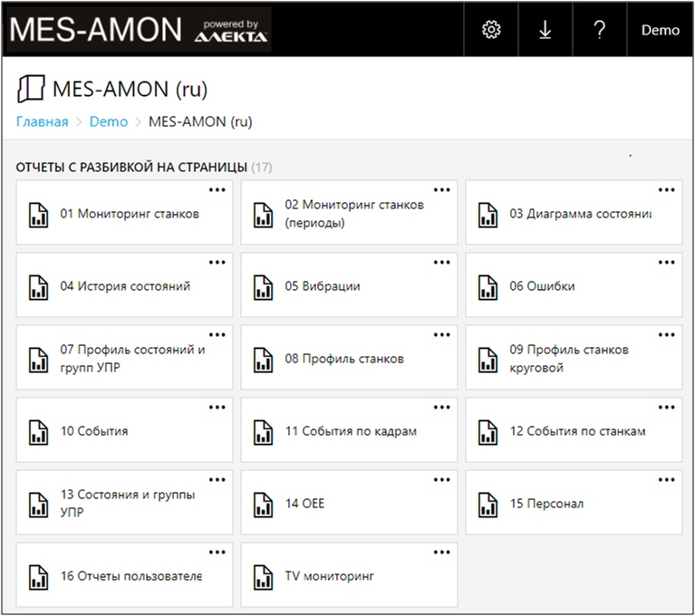Click the report icon of 12 События по станкам
The image size is (695, 616).
(x=488, y=432)
